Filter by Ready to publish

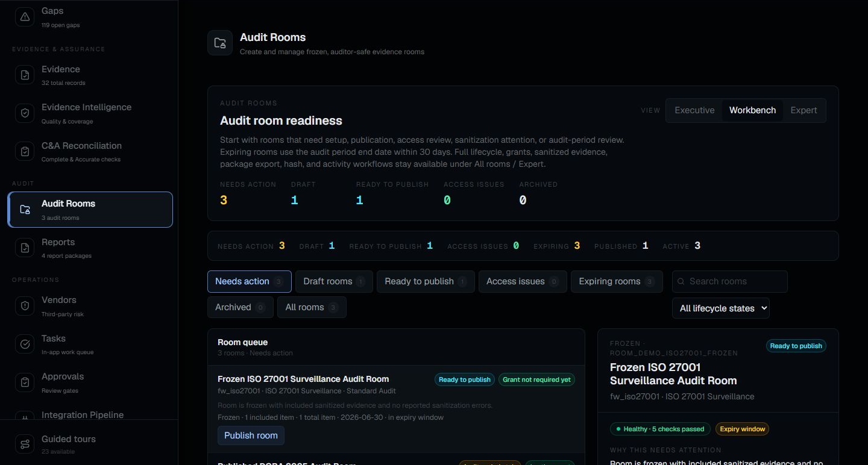[x=426, y=281]
